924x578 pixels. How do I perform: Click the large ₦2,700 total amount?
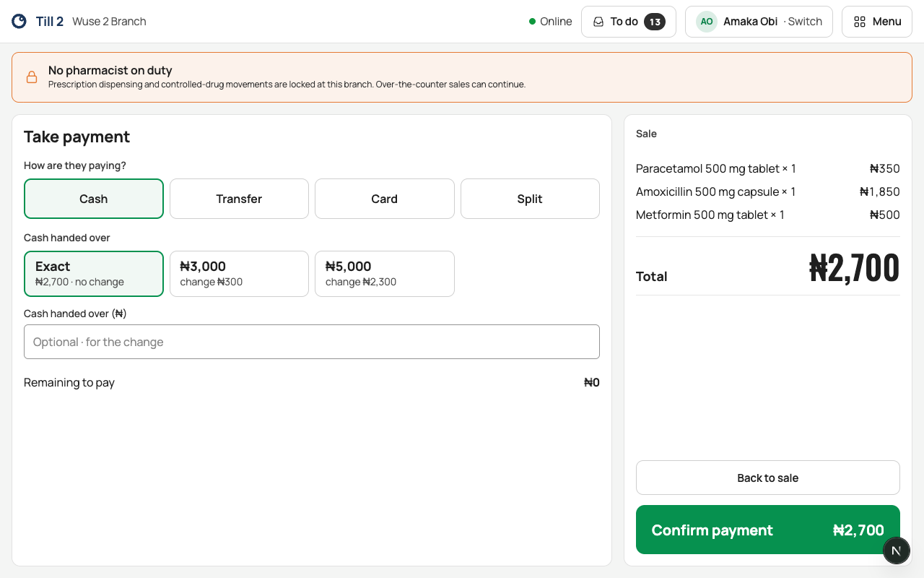tap(855, 267)
